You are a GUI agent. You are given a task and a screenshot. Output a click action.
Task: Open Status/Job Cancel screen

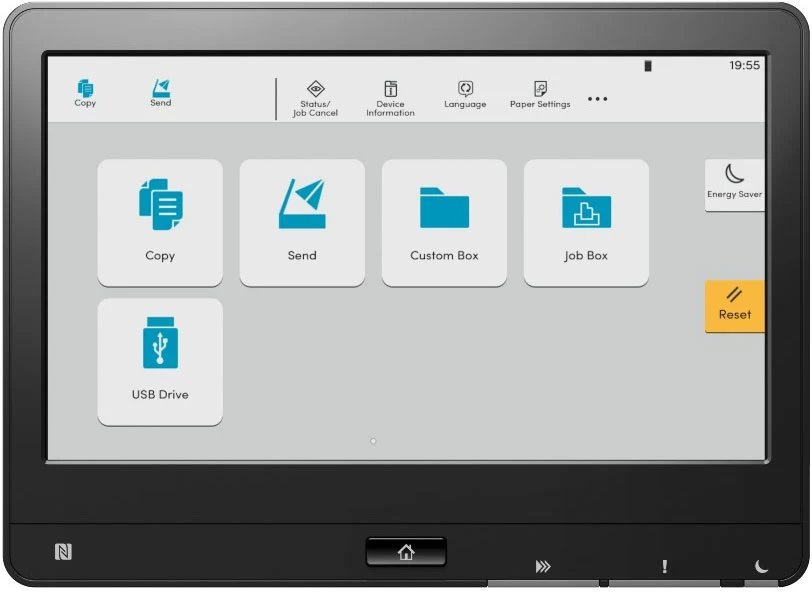pyautogui.click(x=314, y=97)
